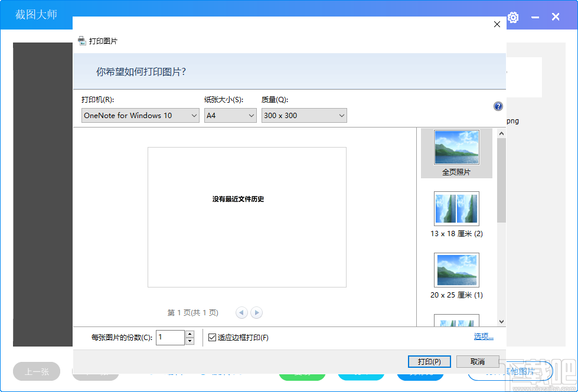
Task: Disable 适应边框打印 checkbox
Action: 212,337
